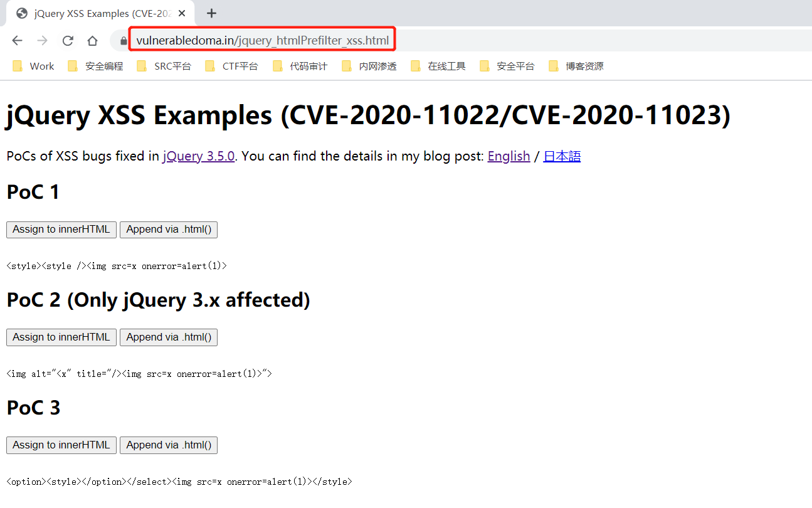Open the browser home page

(x=92, y=41)
